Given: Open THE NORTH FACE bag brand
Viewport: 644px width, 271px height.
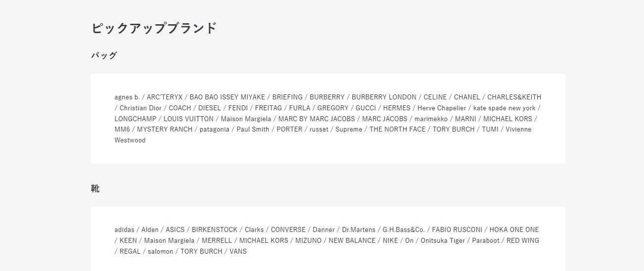Looking at the screenshot, I should click(x=397, y=130).
